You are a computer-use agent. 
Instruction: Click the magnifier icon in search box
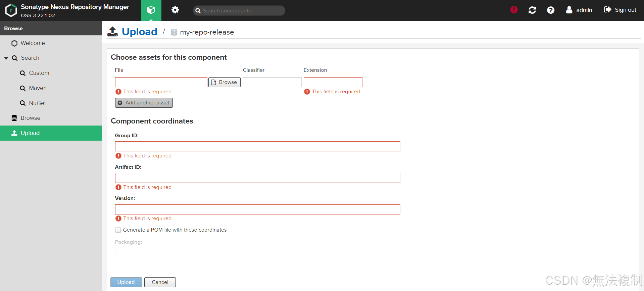198,11
